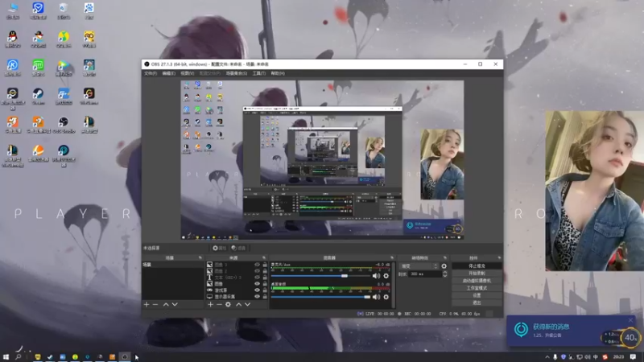
Task: Open OBS Studio desktop shortcut
Action: (64, 125)
